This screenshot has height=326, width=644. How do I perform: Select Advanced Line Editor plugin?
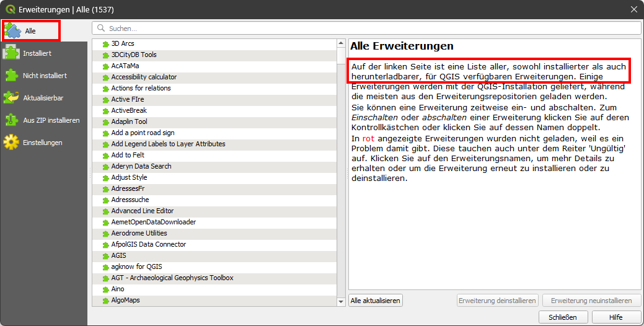214,211
